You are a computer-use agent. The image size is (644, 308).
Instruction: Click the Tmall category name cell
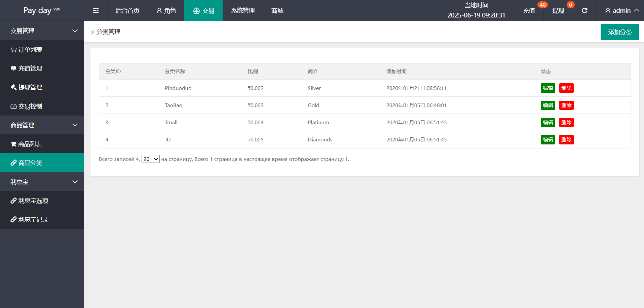pyautogui.click(x=171, y=122)
